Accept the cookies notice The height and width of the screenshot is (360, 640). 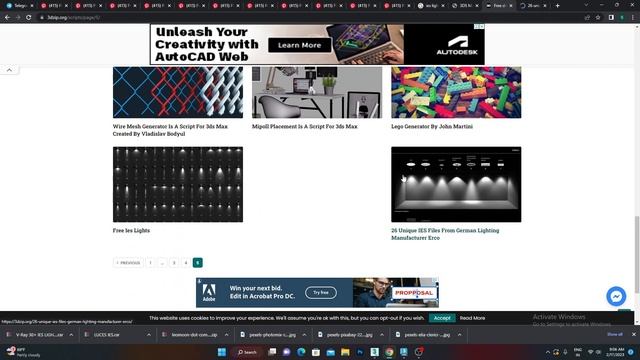(442, 318)
